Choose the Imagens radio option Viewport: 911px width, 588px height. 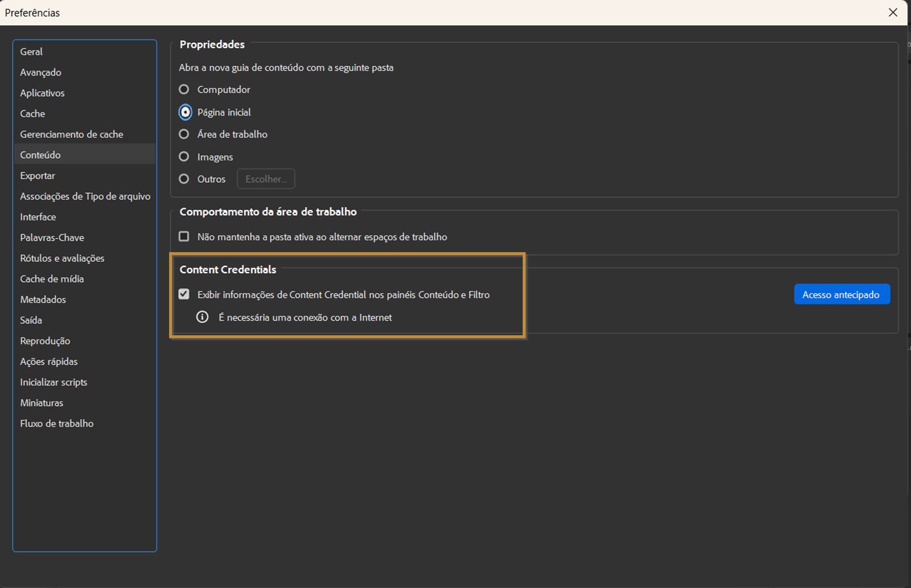[184, 157]
